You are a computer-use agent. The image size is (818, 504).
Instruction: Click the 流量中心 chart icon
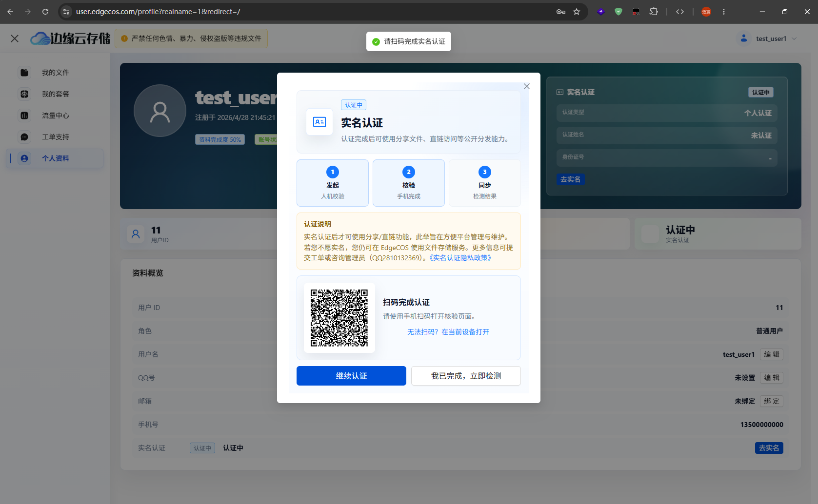click(24, 116)
